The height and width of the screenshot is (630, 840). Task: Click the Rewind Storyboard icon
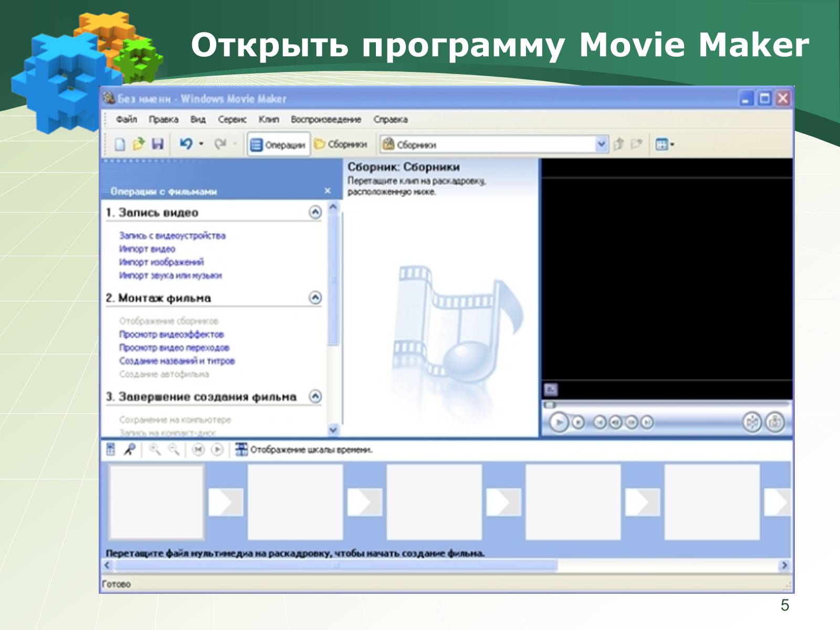pyautogui.click(x=198, y=449)
